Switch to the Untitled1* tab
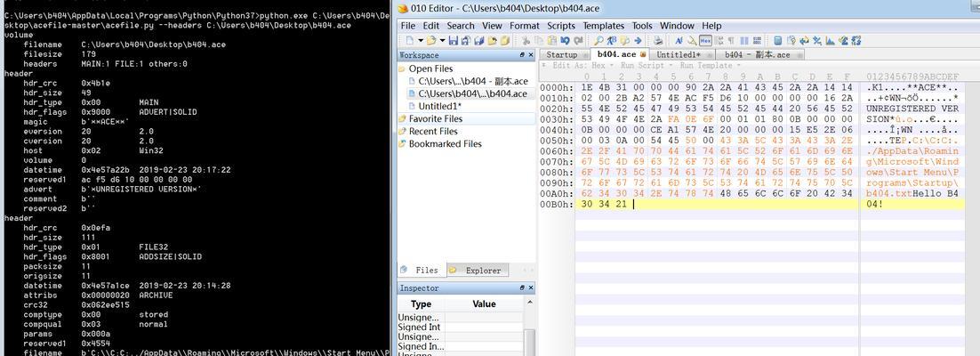Screen dimensions: 980x356 tap(679, 54)
